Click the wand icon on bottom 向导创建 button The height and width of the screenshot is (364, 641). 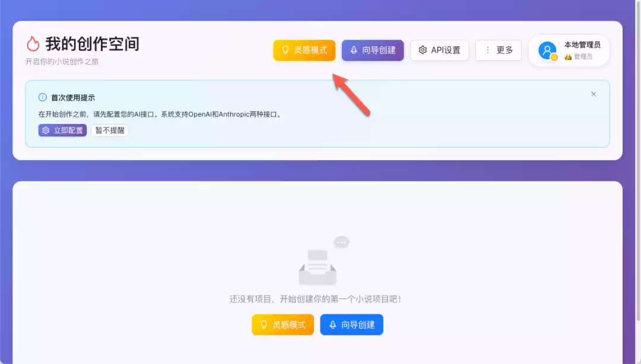332,324
